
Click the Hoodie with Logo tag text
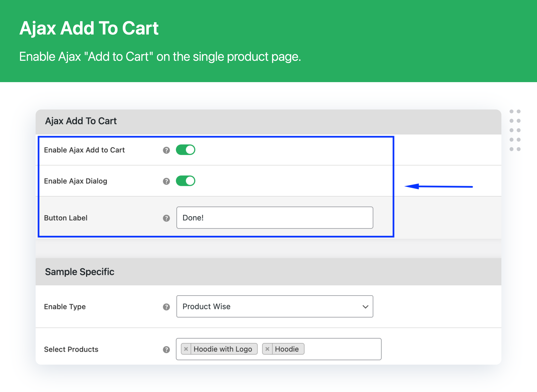tap(223, 349)
